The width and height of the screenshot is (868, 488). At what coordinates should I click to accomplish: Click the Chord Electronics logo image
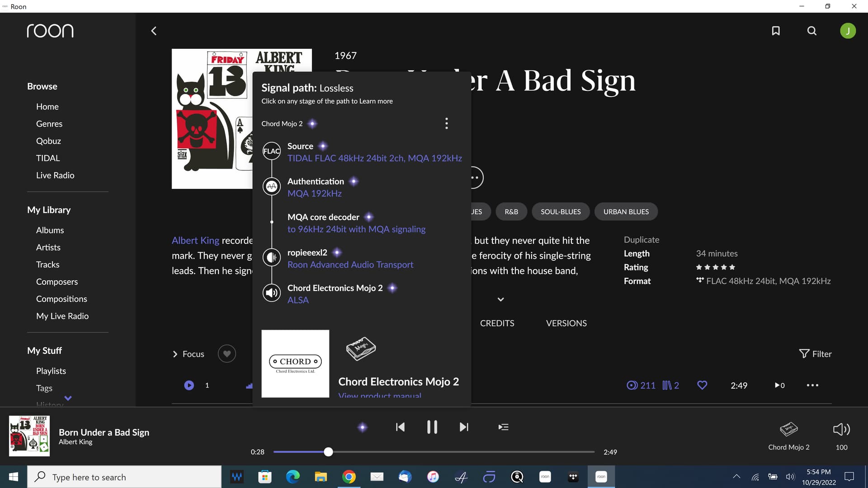[x=295, y=364]
